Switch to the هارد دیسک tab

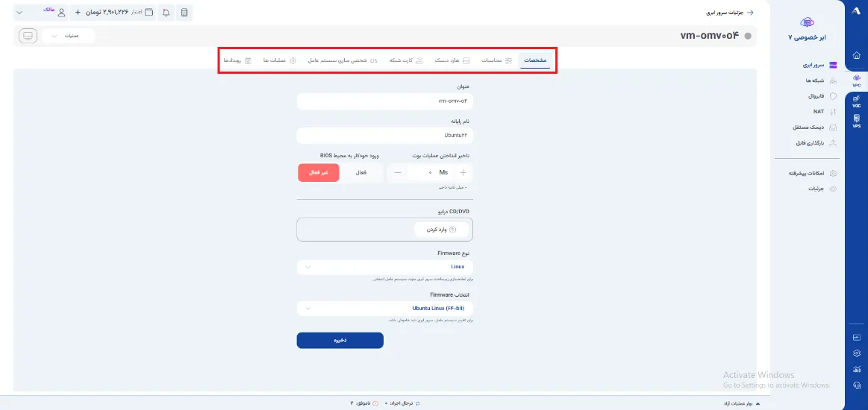pyautogui.click(x=452, y=60)
